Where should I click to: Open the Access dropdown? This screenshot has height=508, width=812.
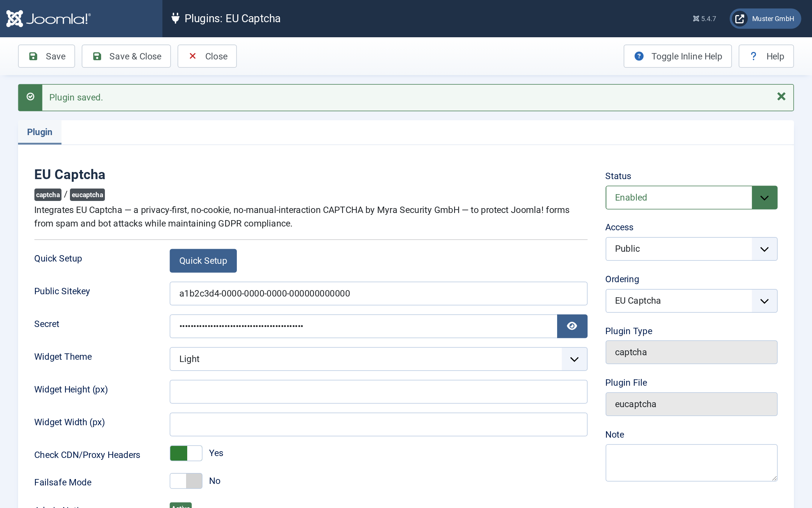[691, 249]
